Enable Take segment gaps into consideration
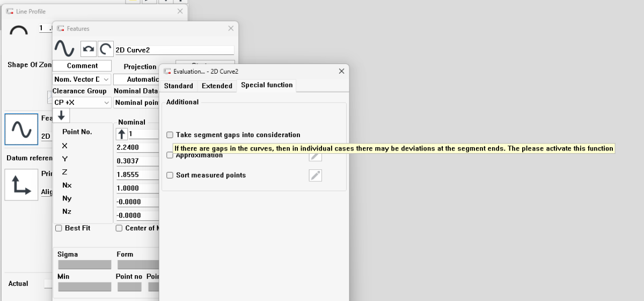 click(x=170, y=135)
